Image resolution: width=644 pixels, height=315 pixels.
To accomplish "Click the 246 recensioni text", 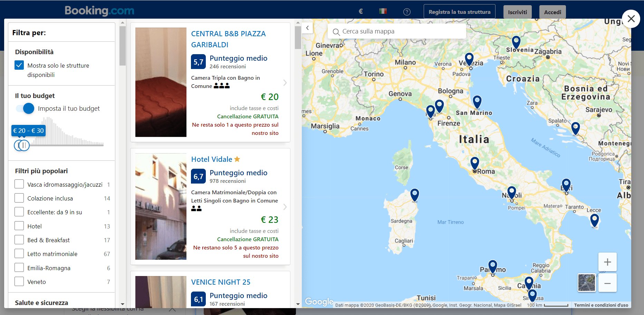I will pyautogui.click(x=228, y=67).
